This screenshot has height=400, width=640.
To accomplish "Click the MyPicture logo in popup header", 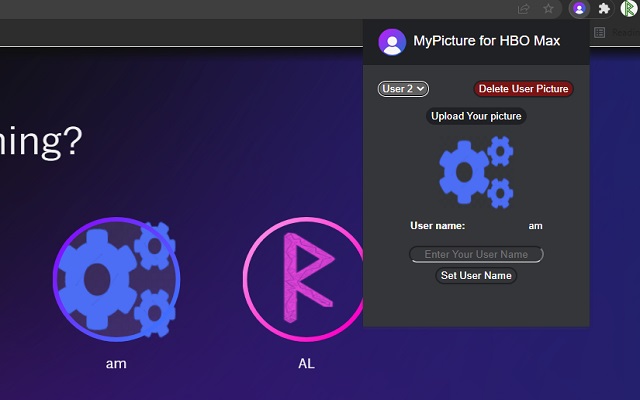I will tap(392, 42).
